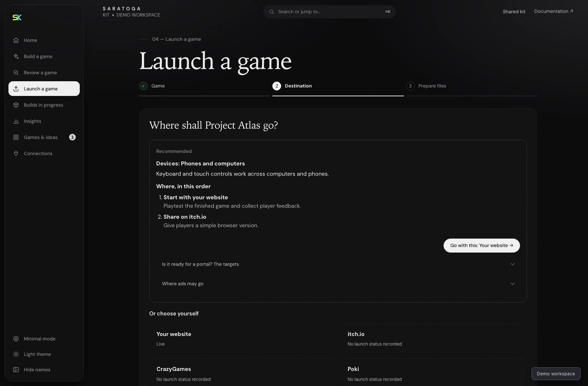Open Insights from the sidebar
Screen dimensions: 588x386
click(x=44, y=121)
